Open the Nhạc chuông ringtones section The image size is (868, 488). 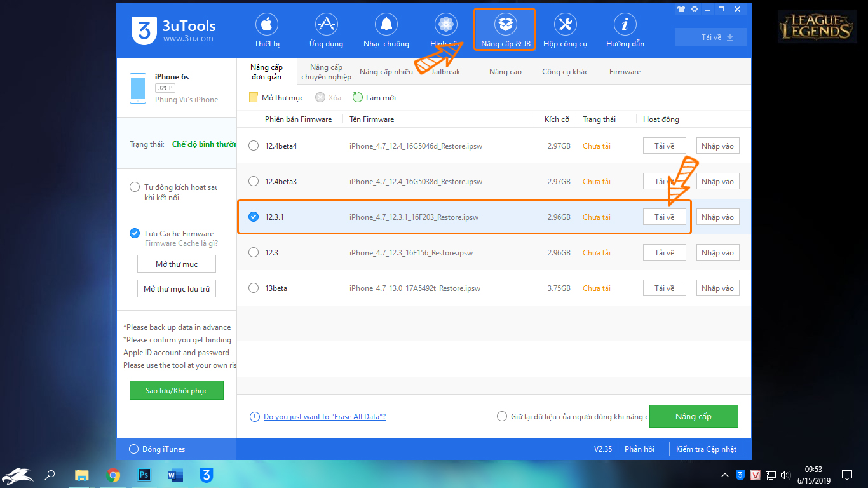pos(386,30)
